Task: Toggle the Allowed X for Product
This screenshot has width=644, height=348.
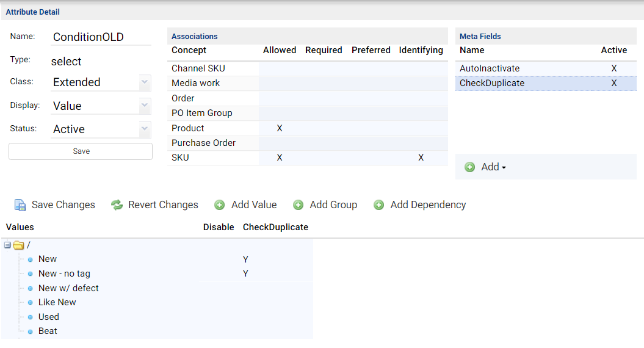Action: (x=280, y=128)
